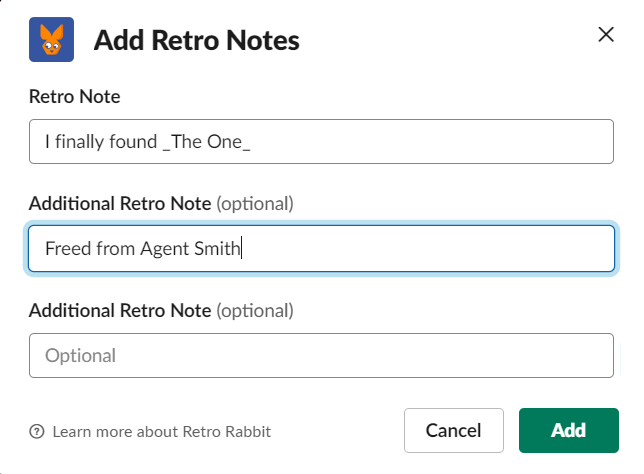Viewport: 644px width, 474px height.
Task: Open the Learn more about Retro Rabbit link
Action: point(161,432)
